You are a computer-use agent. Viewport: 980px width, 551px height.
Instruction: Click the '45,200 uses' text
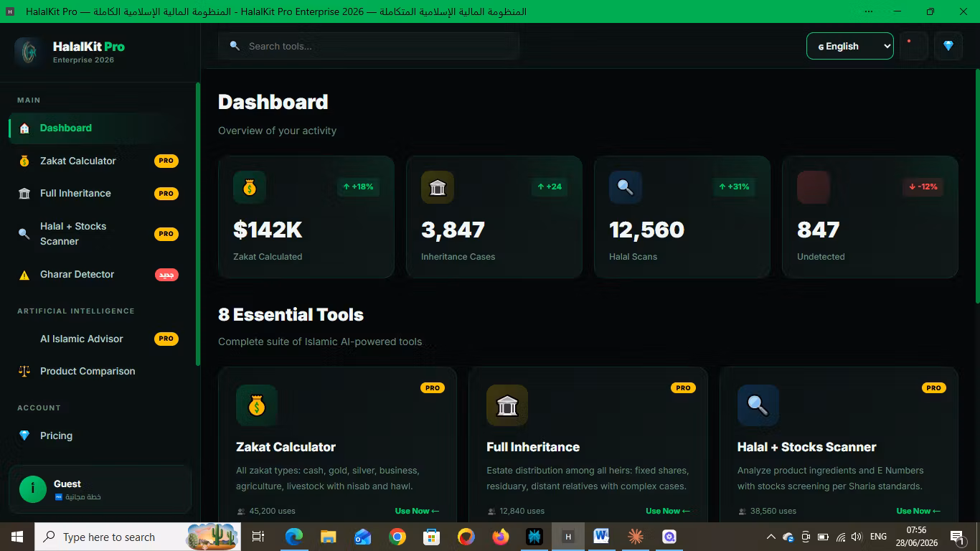[272, 512]
